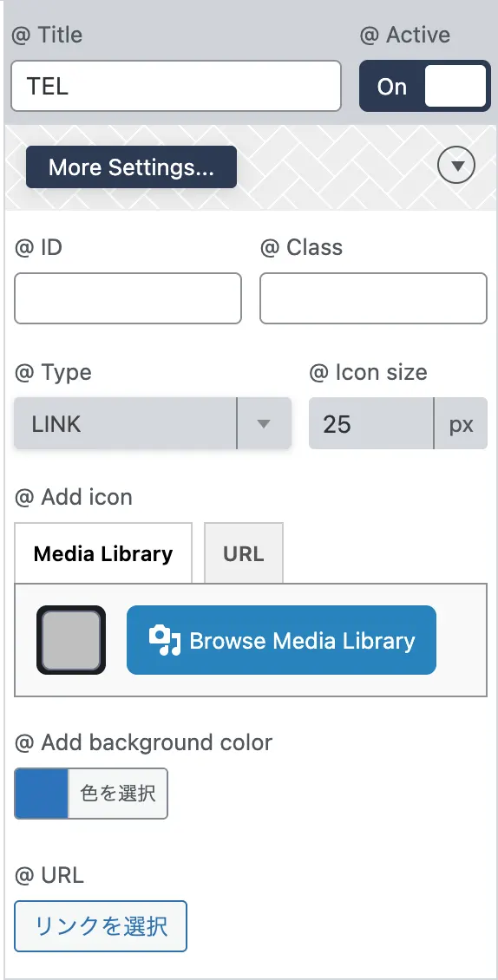Image resolution: width=498 pixels, height=980 pixels.
Task: Open the Type LINK dropdown
Action: [x=153, y=423]
